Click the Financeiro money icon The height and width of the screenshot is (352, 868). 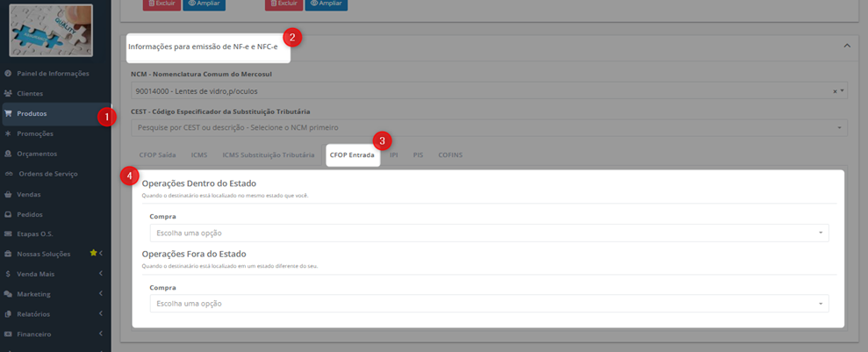click(x=8, y=334)
